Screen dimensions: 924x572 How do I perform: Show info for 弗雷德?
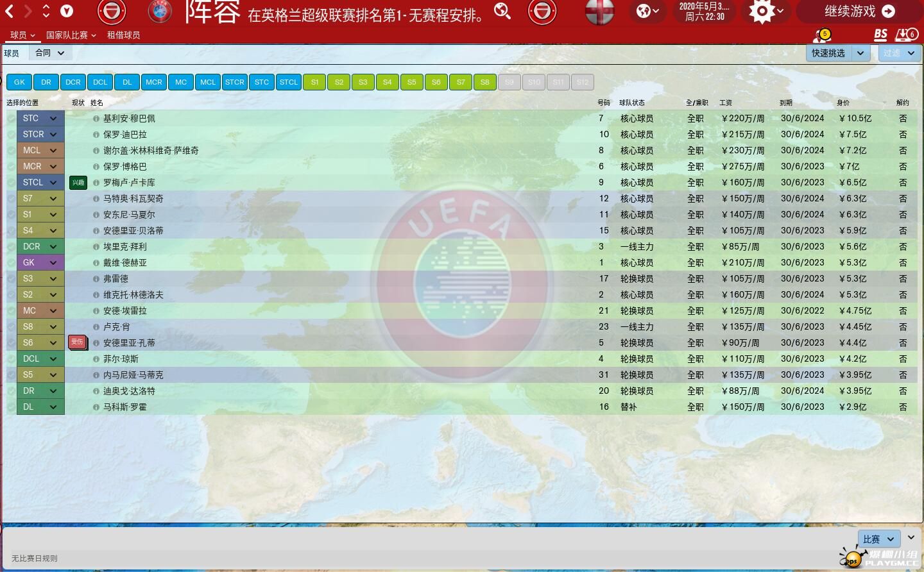[96, 279]
